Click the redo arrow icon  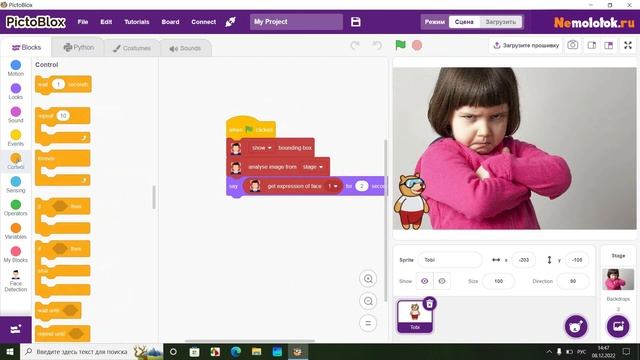pos(355,45)
